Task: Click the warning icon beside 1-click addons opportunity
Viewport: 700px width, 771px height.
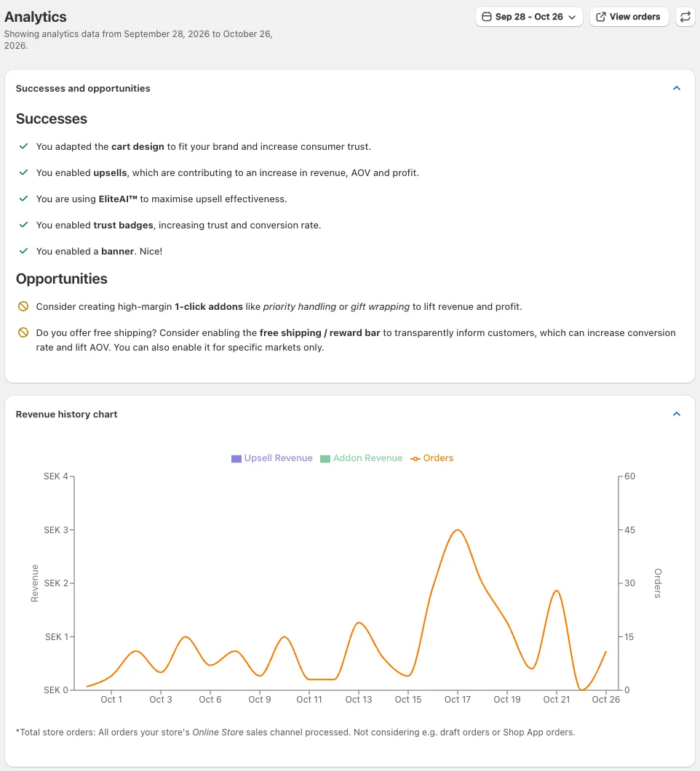Action: click(23, 306)
